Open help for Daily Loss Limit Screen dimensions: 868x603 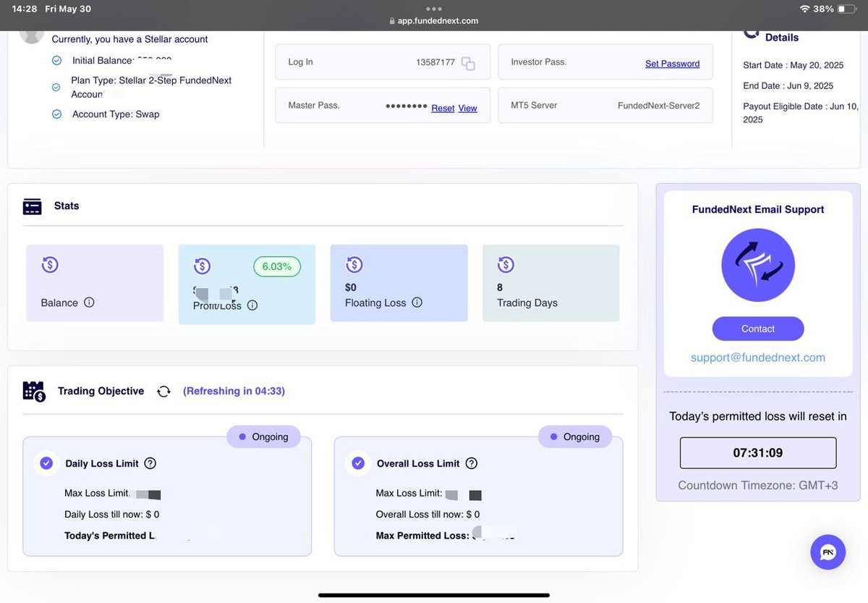(x=150, y=463)
